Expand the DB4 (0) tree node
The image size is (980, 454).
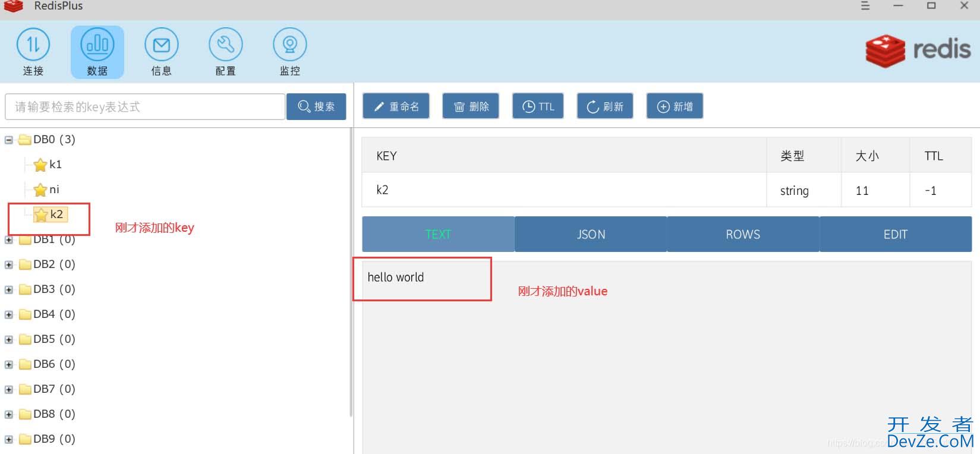coord(9,315)
